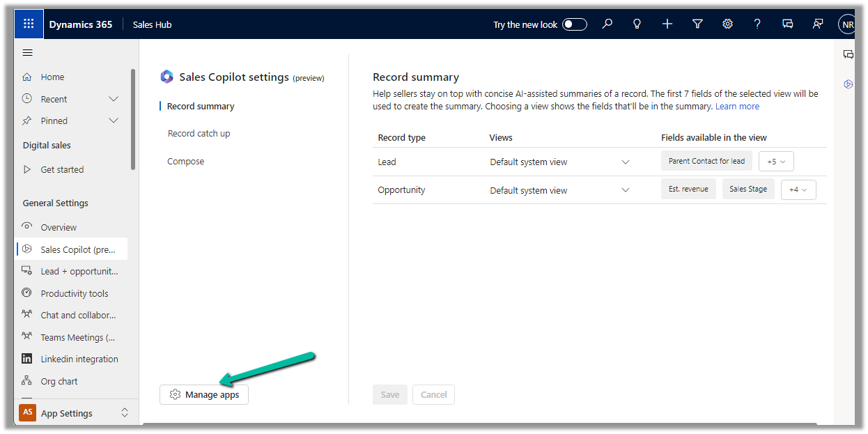Open the Learn more link
The width and height of the screenshot is (868, 434).
tap(737, 107)
